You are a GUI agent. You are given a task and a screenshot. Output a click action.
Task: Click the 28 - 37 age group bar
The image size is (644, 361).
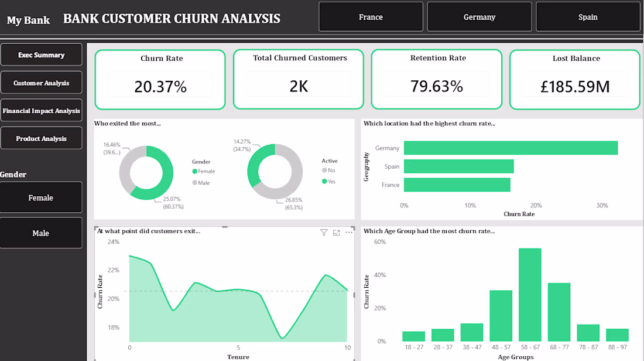tap(443, 335)
